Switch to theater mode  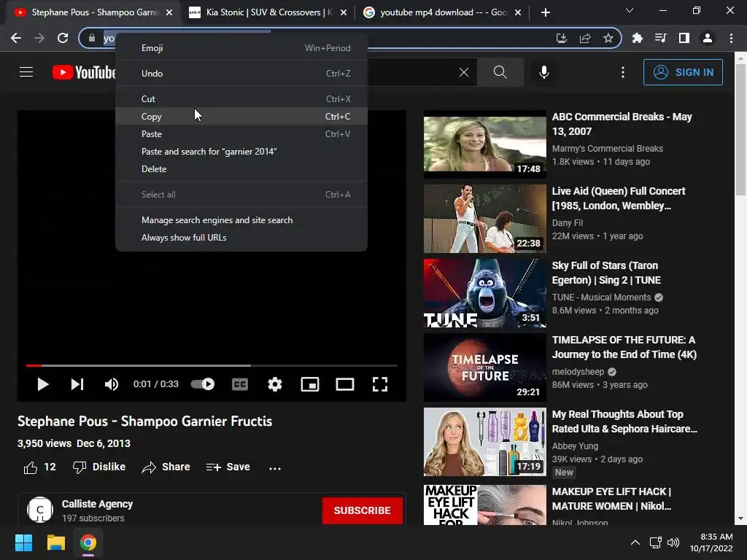345,384
